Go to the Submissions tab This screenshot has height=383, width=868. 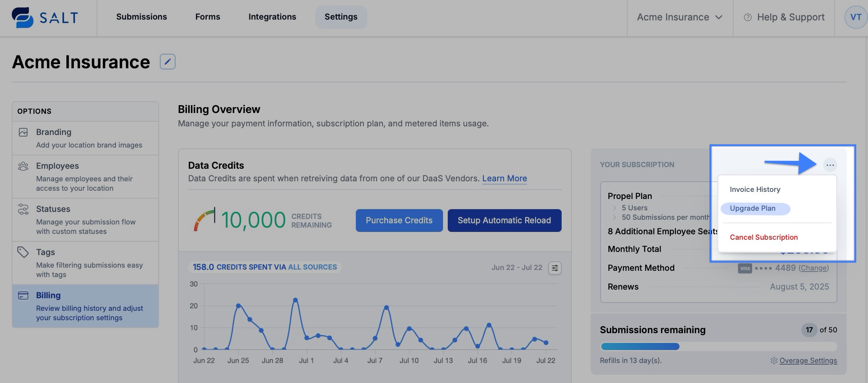(141, 17)
